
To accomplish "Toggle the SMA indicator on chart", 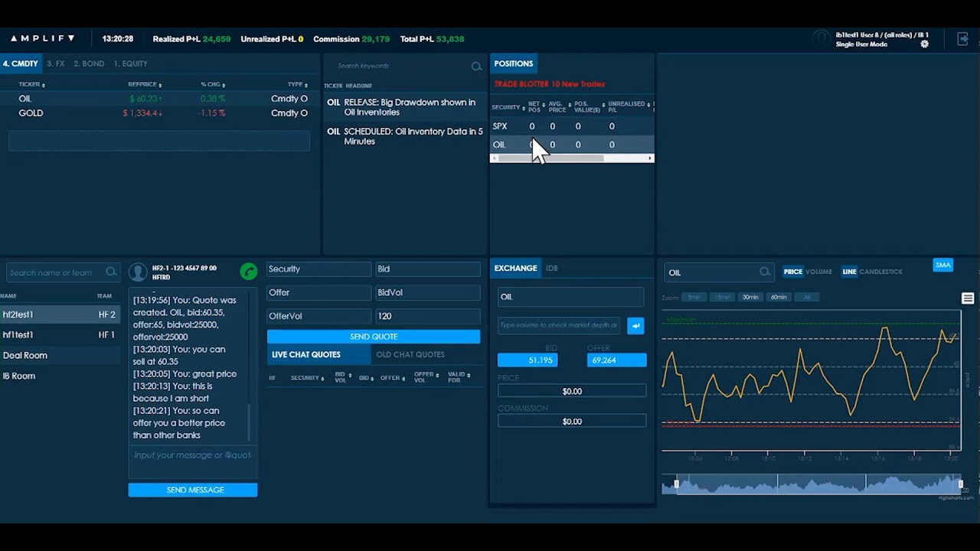I will (942, 266).
